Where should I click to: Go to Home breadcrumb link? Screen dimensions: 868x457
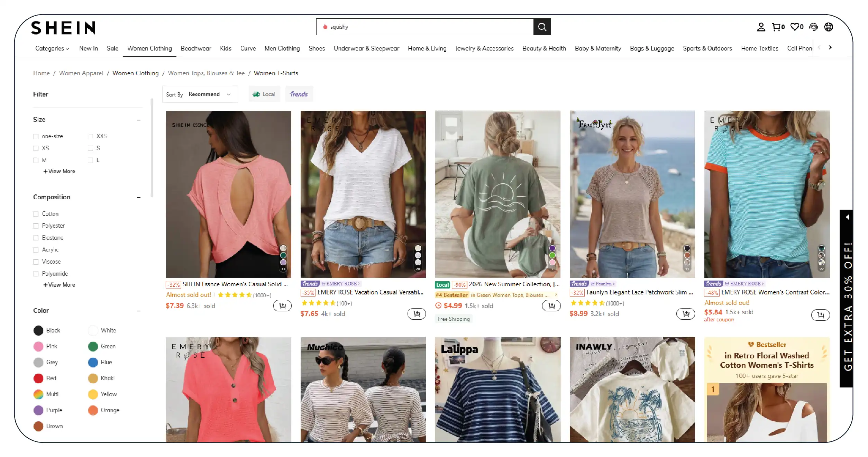coord(42,73)
